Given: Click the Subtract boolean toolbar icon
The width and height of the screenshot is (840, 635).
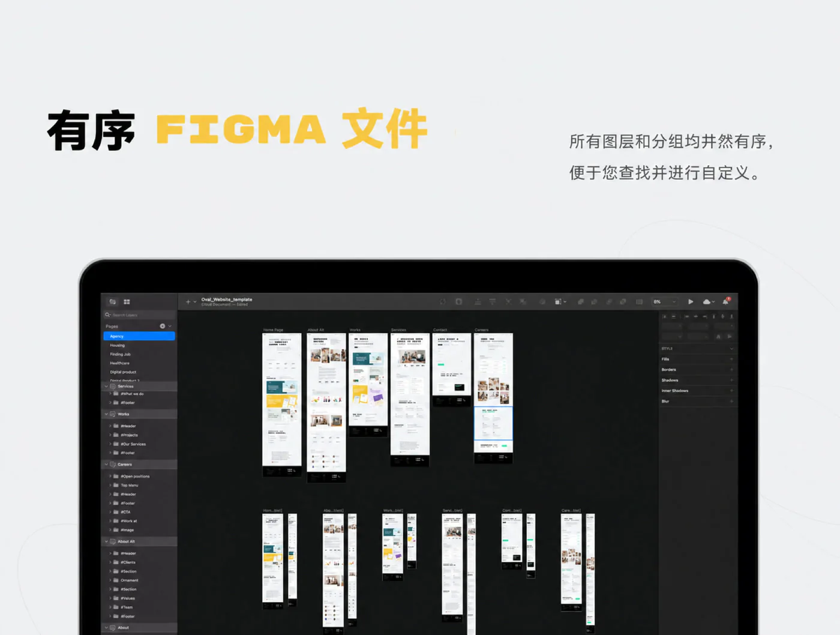Looking at the screenshot, I should pyautogui.click(x=594, y=302).
